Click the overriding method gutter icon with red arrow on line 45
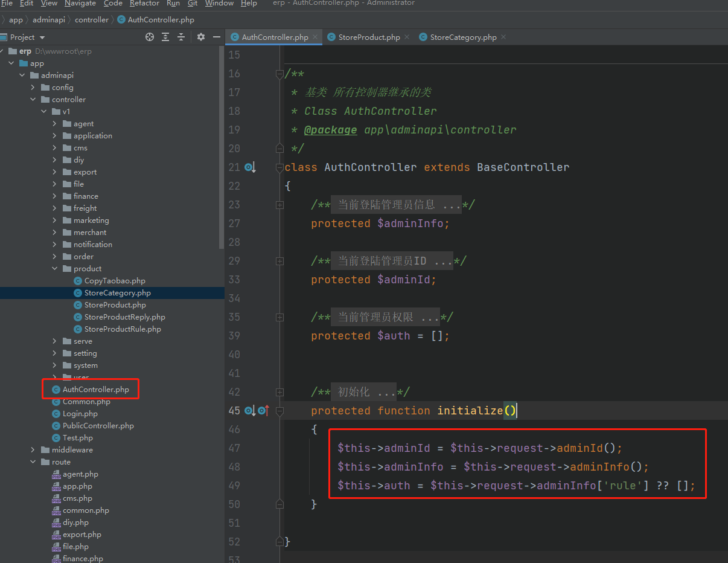Screen dimensions: 728x563 [263, 411]
